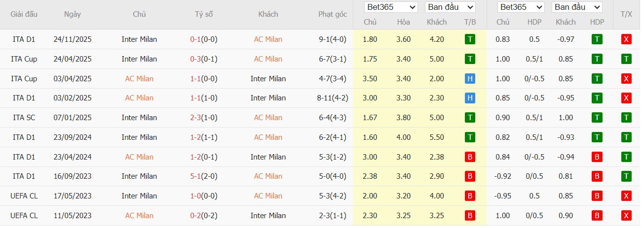Click the blue H badge for 03/02/2025 match
Screen dimensions: 644x228
pos(470,98)
